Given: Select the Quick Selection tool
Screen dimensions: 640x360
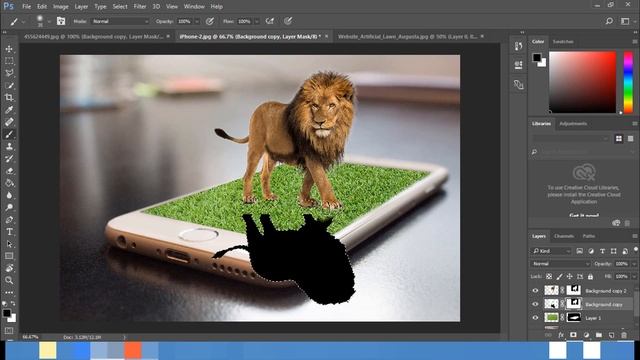Looking at the screenshot, I should tap(9, 85).
